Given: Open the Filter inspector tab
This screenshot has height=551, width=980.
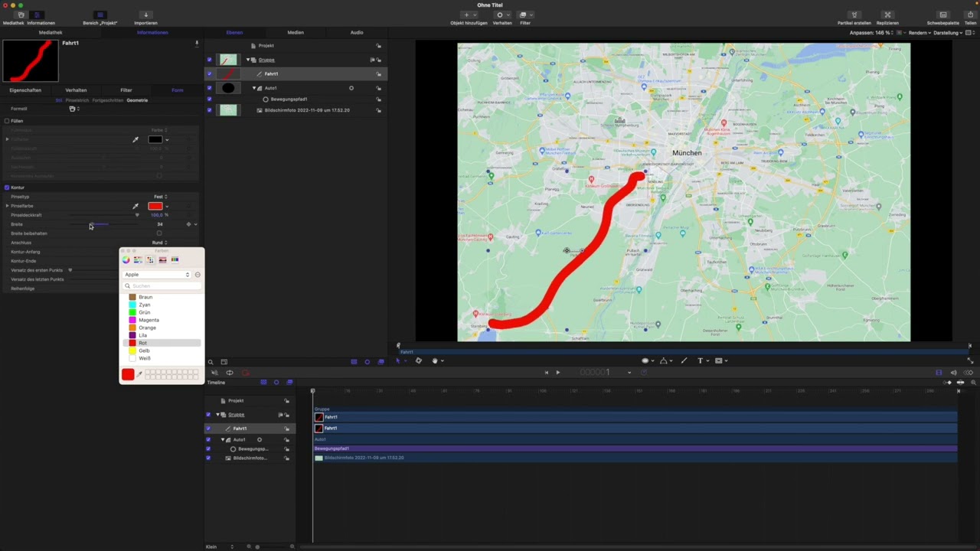Looking at the screenshot, I should click(x=126, y=90).
